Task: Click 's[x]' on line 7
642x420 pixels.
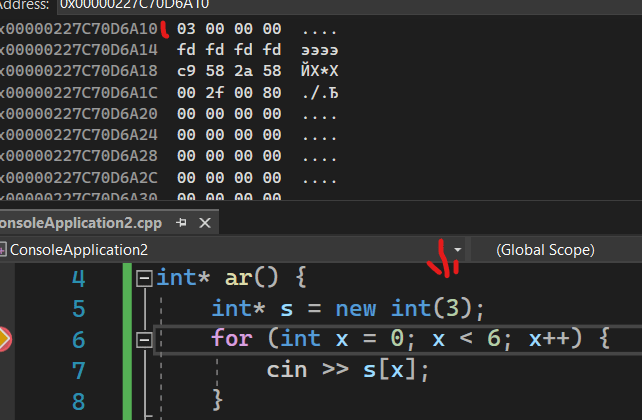Action: pos(396,370)
